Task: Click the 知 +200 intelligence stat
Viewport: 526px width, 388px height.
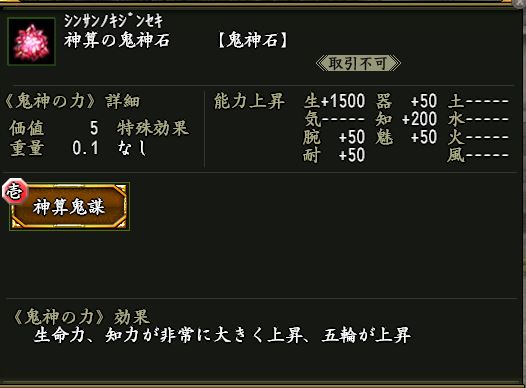Action: (406, 119)
